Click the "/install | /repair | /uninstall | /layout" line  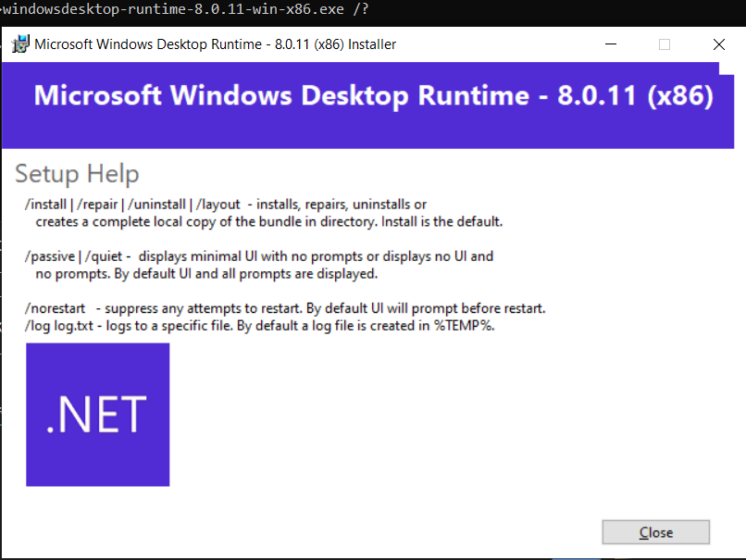226,205
